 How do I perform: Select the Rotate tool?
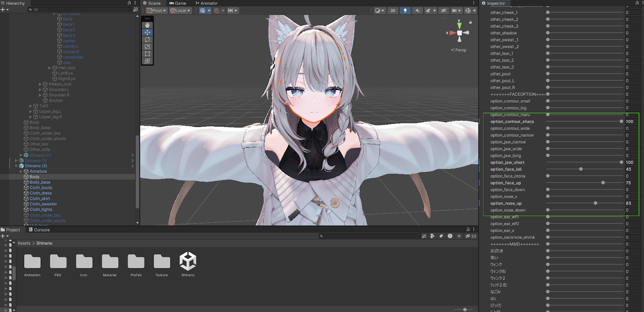147,39
